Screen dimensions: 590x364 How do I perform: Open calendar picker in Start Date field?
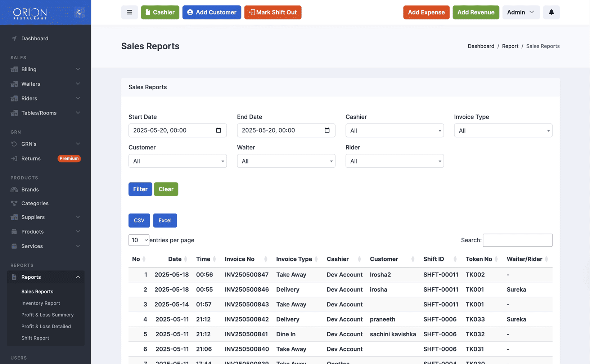click(219, 130)
